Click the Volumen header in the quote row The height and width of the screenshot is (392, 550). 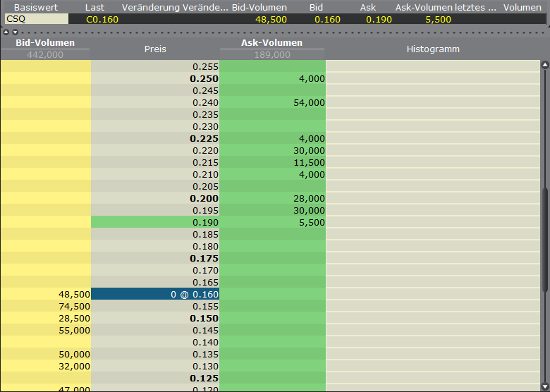coord(522,7)
